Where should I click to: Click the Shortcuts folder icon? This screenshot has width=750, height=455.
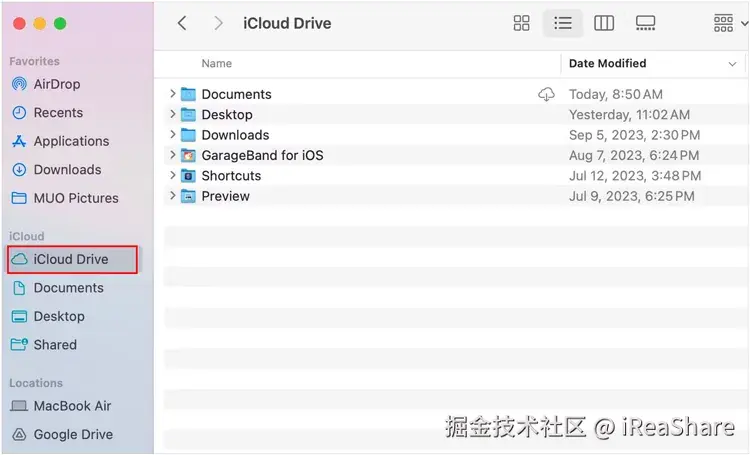pos(188,176)
